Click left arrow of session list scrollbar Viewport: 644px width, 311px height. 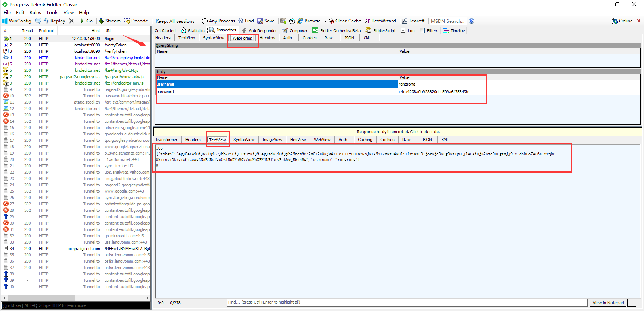click(x=4, y=298)
